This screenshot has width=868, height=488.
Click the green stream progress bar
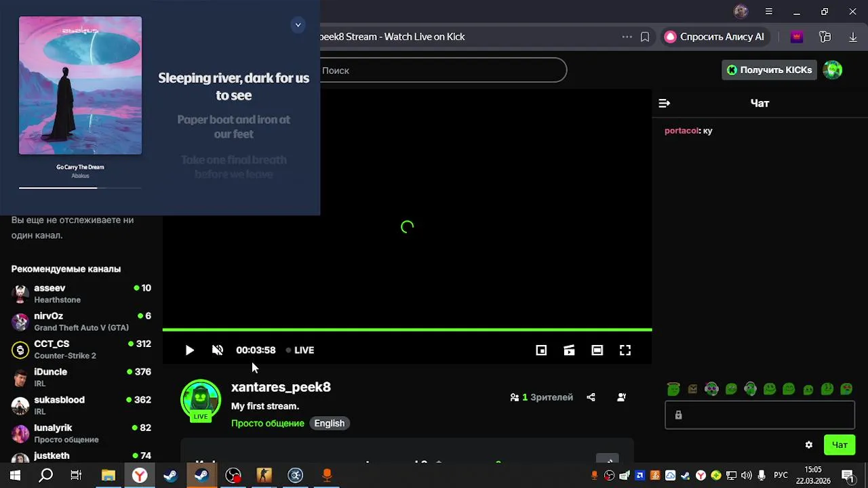[x=407, y=330]
